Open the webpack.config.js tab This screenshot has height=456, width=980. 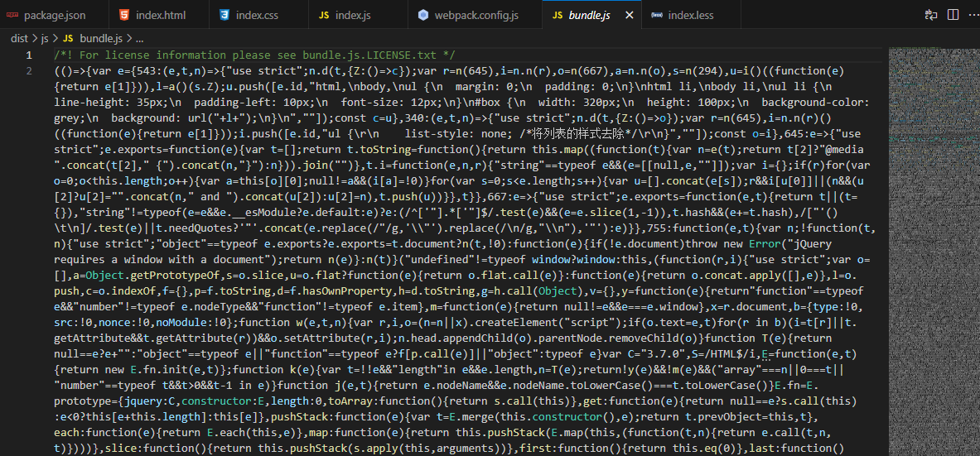[475, 15]
